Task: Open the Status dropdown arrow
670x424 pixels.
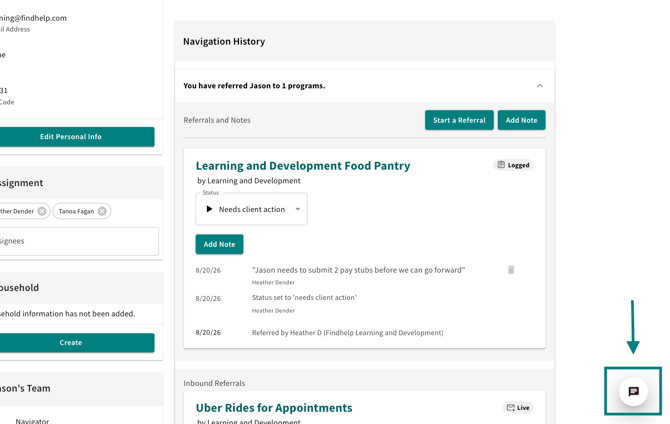Action: (298, 209)
